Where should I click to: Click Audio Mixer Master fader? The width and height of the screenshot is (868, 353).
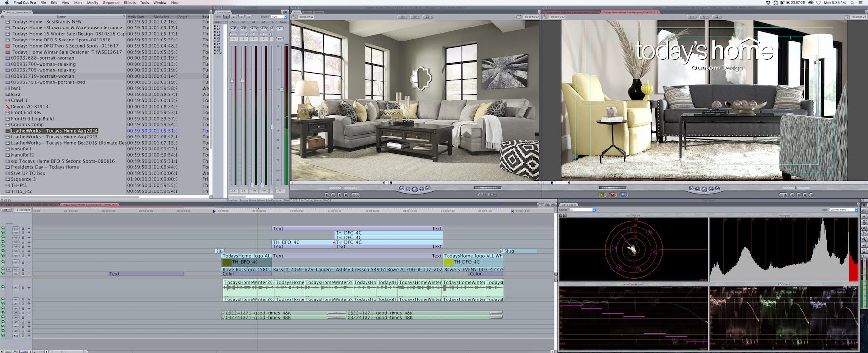click(282, 89)
